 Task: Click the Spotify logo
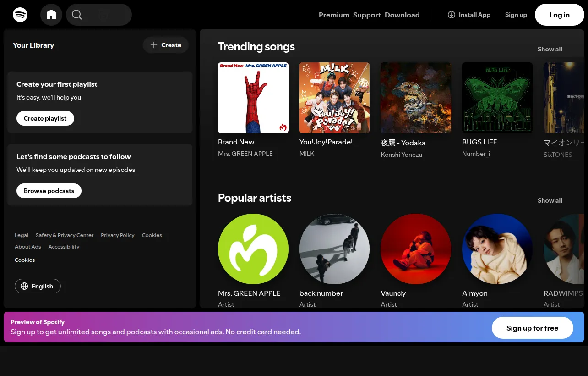(20, 15)
